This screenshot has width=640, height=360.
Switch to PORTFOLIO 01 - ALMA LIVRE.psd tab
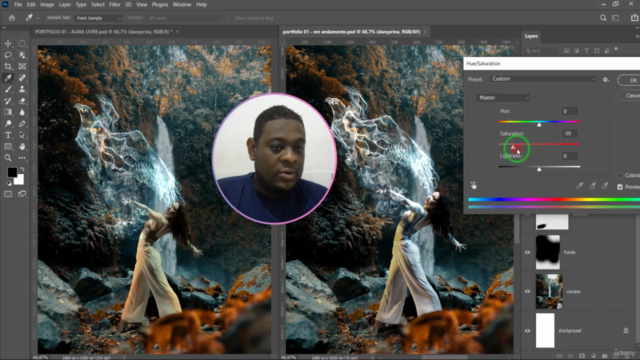(103, 31)
